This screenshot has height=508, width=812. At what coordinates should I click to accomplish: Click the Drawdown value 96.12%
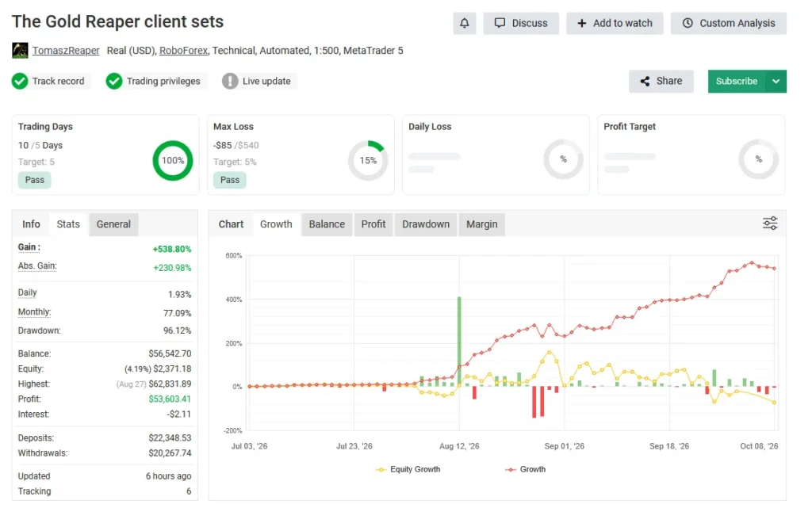click(177, 330)
